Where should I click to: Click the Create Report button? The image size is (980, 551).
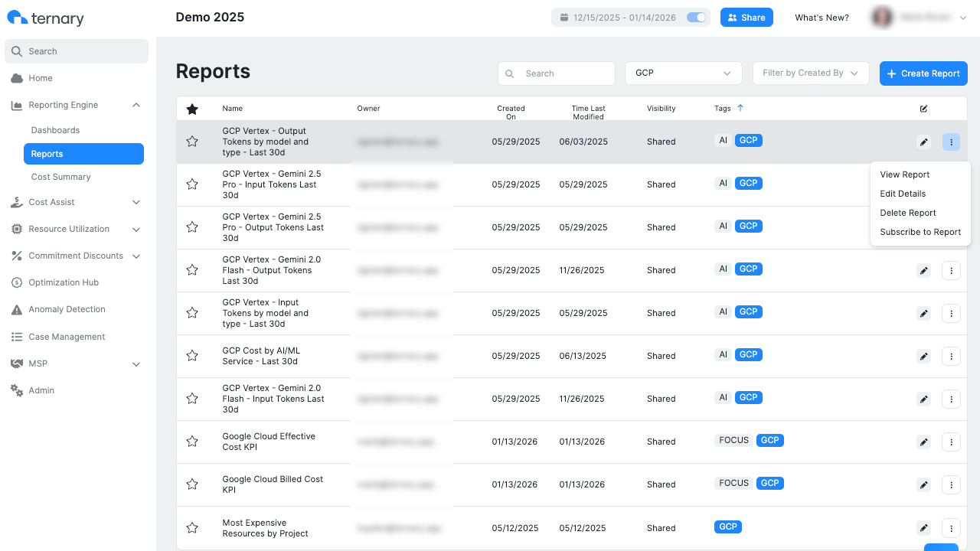(923, 73)
